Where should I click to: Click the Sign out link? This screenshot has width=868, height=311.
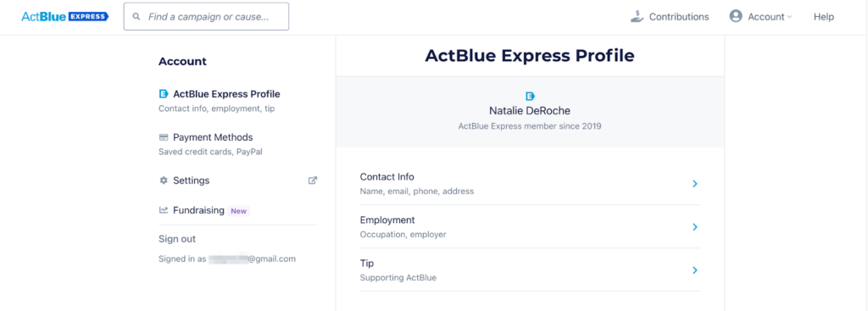coord(177,239)
